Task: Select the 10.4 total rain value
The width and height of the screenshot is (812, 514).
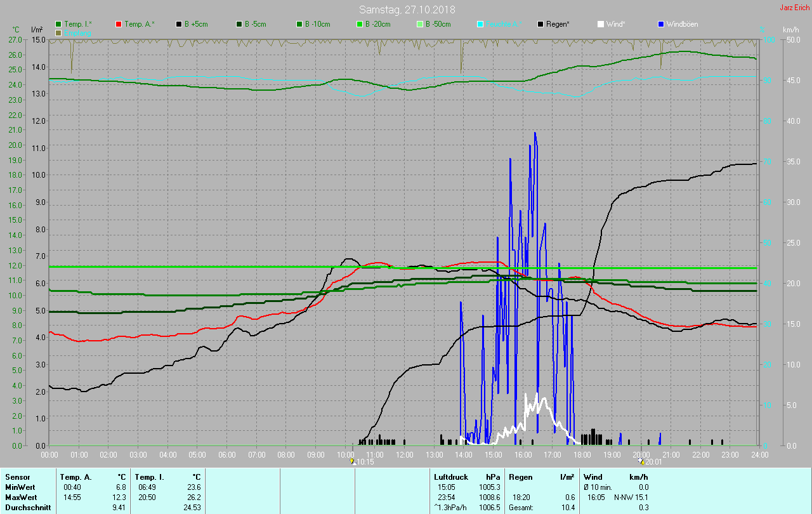Action: (x=568, y=507)
